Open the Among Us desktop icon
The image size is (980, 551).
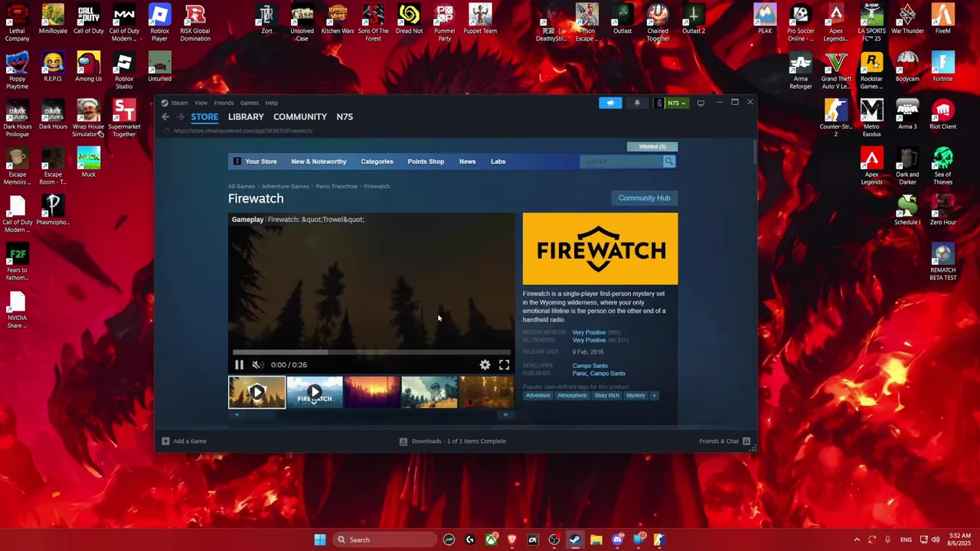click(x=88, y=67)
